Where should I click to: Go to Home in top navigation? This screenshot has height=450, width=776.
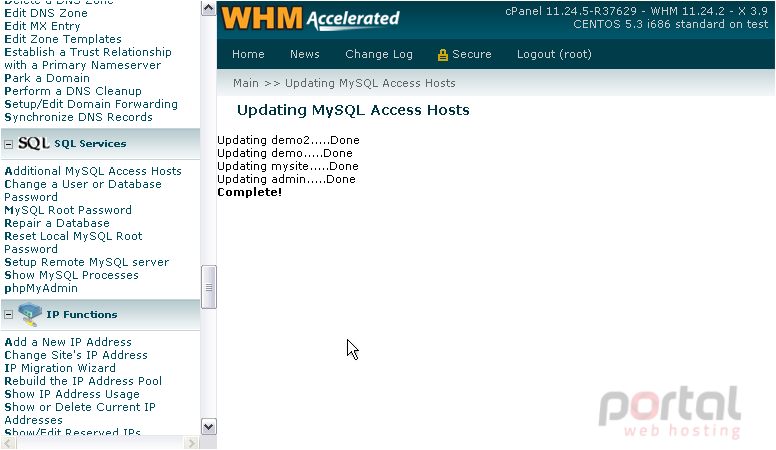[x=248, y=54]
